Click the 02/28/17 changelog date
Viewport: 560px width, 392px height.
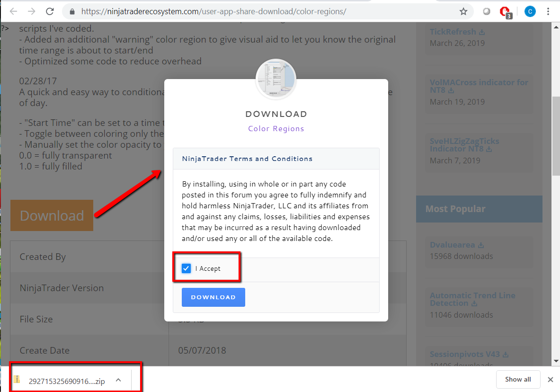click(x=38, y=81)
